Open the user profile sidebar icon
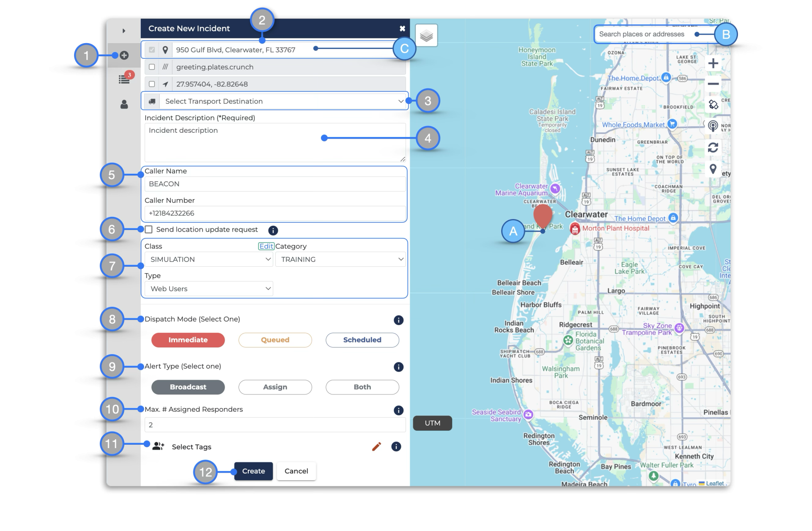 tap(124, 104)
